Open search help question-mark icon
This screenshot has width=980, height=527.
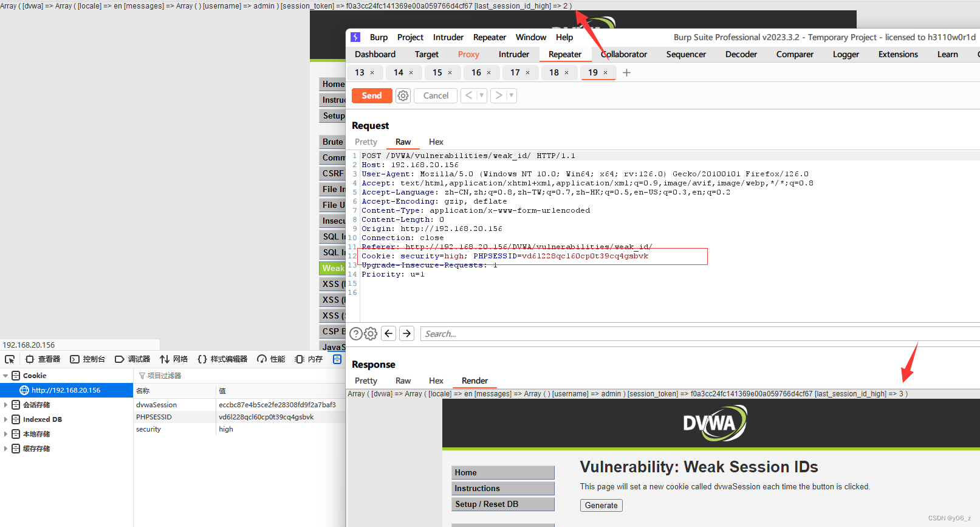click(x=356, y=334)
